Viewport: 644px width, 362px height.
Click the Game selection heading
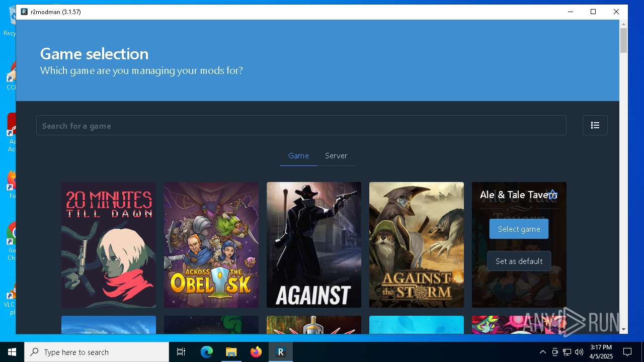click(x=94, y=53)
